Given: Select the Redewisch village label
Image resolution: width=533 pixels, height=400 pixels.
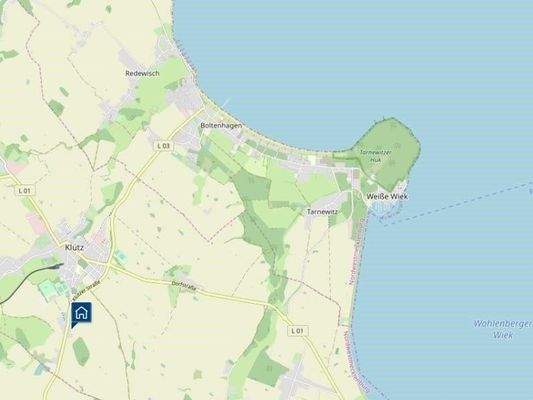Looking at the screenshot, I should pyautogui.click(x=142, y=73).
